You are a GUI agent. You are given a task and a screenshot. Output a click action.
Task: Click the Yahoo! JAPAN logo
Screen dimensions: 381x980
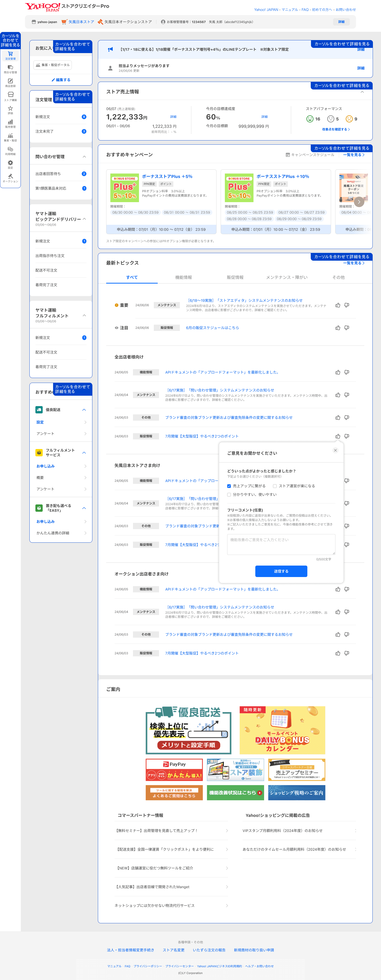(43, 7)
